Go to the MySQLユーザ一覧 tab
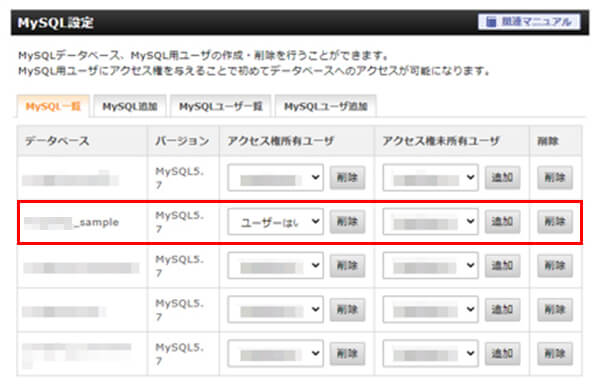Image resolution: width=600 pixels, height=388 pixels. (220, 106)
